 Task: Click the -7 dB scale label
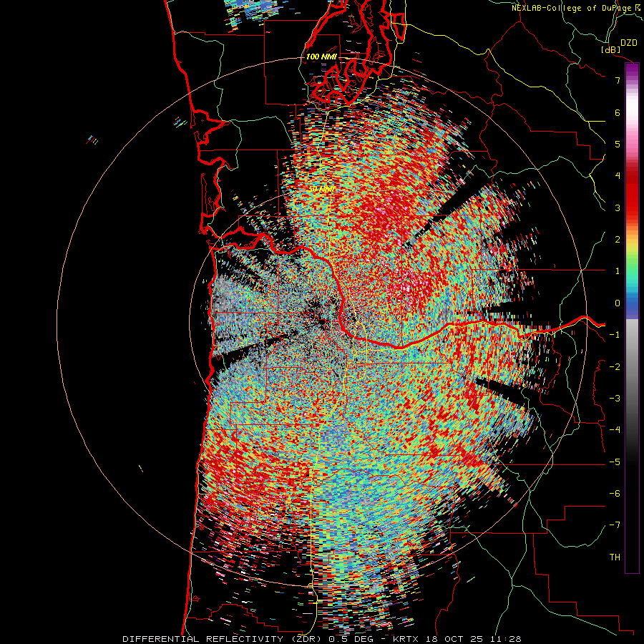pyautogui.click(x=615, y=525)
